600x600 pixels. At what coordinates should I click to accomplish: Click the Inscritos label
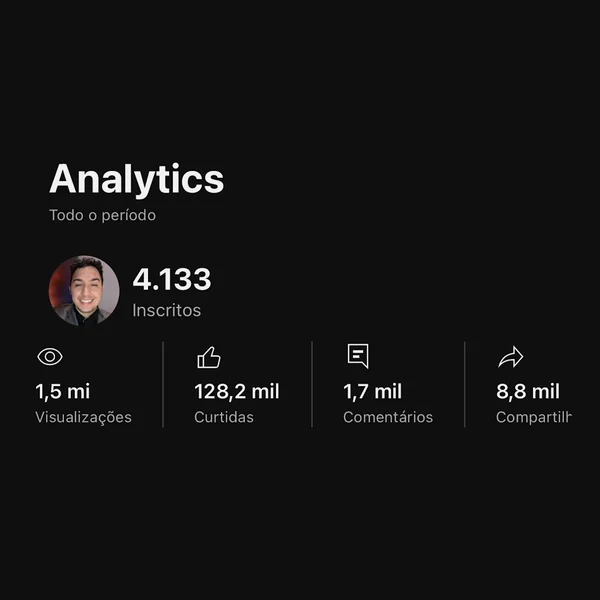coord(166,310)
